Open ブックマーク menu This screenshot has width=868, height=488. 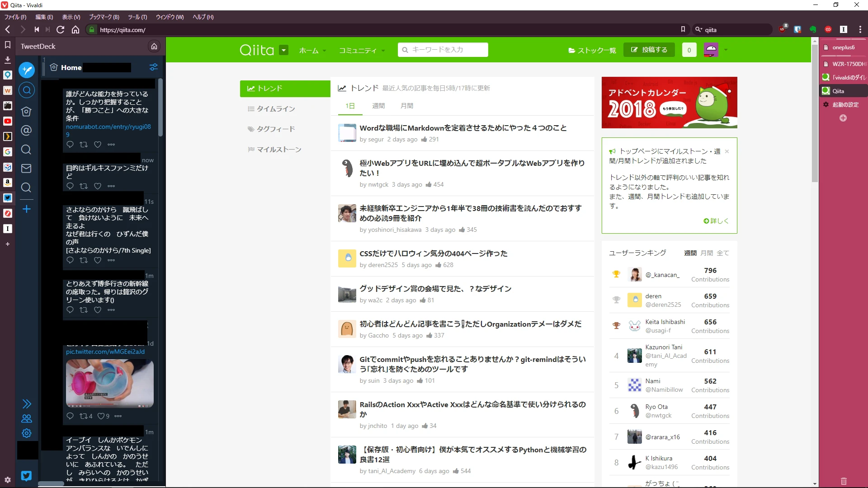tap(104, 17)
